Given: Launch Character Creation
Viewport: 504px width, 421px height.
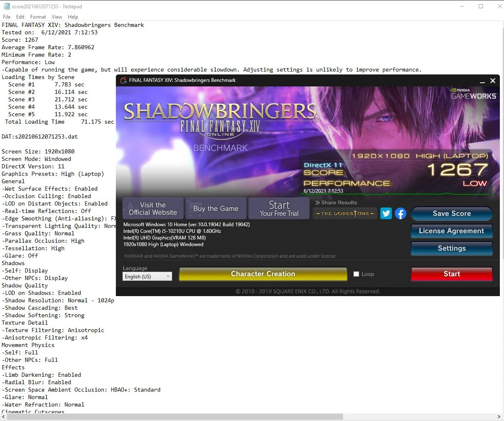Looking at the screenshot, I should pyautogui.click(x=263, y=274).
